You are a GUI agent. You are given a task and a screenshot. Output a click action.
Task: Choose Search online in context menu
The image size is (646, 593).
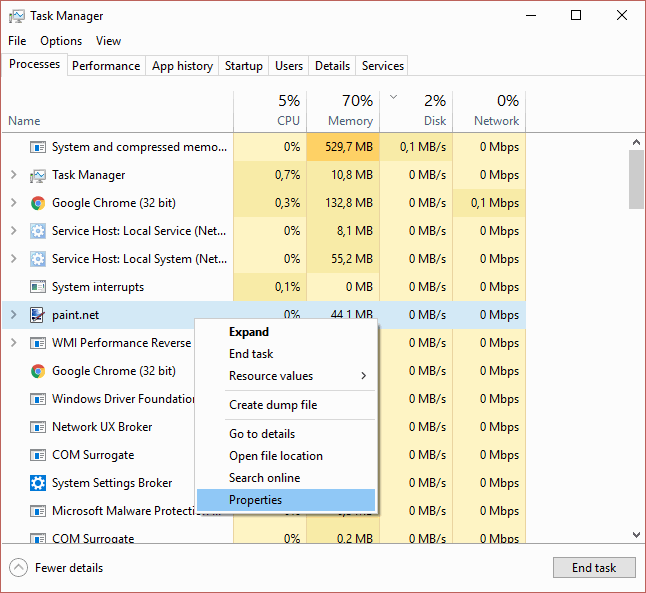(286, 478)
